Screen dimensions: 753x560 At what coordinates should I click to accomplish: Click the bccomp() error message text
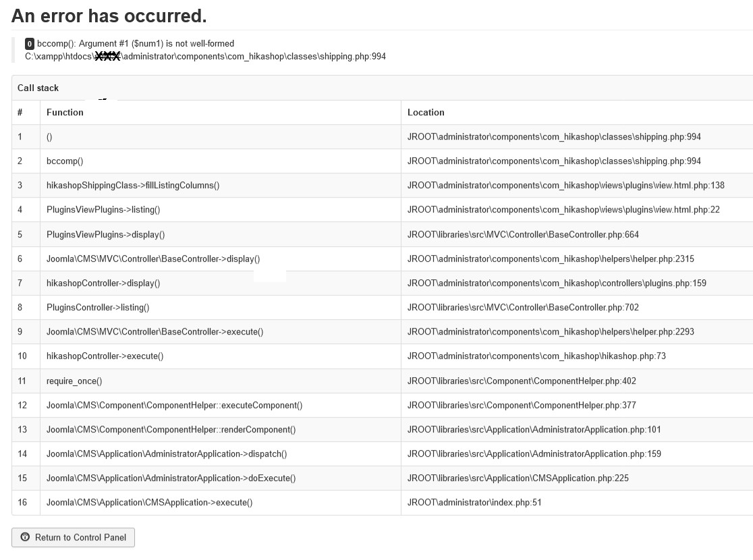(x=136, y=44)
